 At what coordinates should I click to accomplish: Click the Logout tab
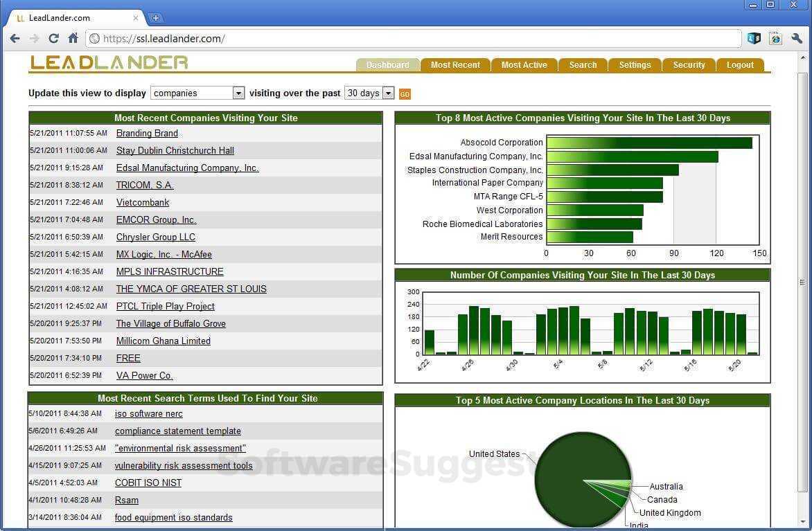point(740,65)
